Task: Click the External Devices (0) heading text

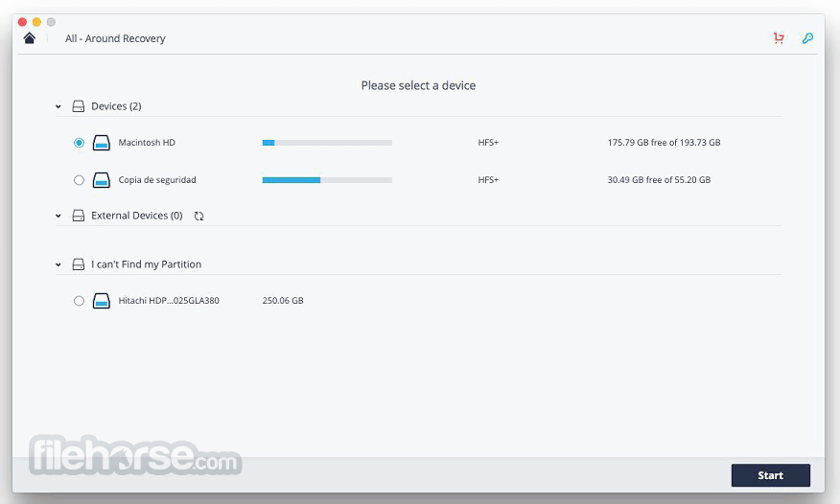Action: [x=136, y=215]
